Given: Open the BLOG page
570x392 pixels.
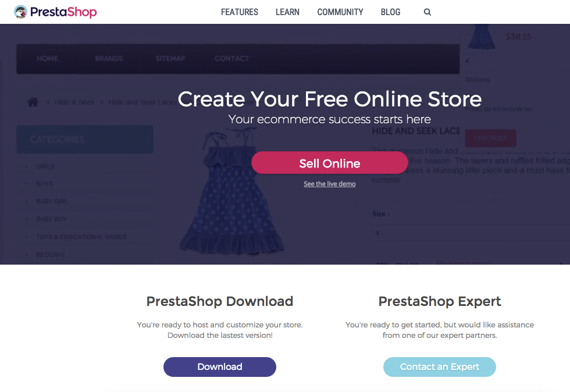Looking at the screenshot, I should [x=390, y=12].
